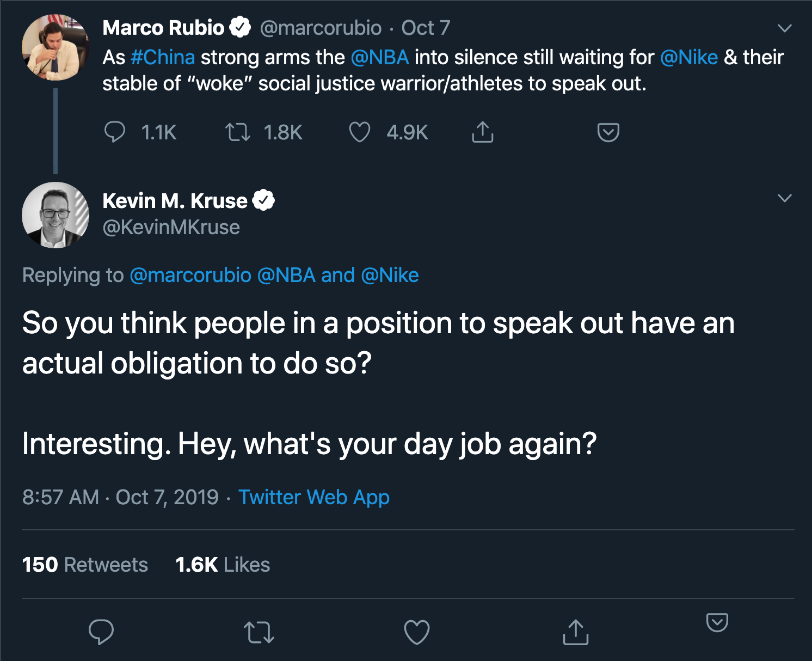Save Rubio's tweet to Pocket
The image size is (812, 661).
coord(608,132)
